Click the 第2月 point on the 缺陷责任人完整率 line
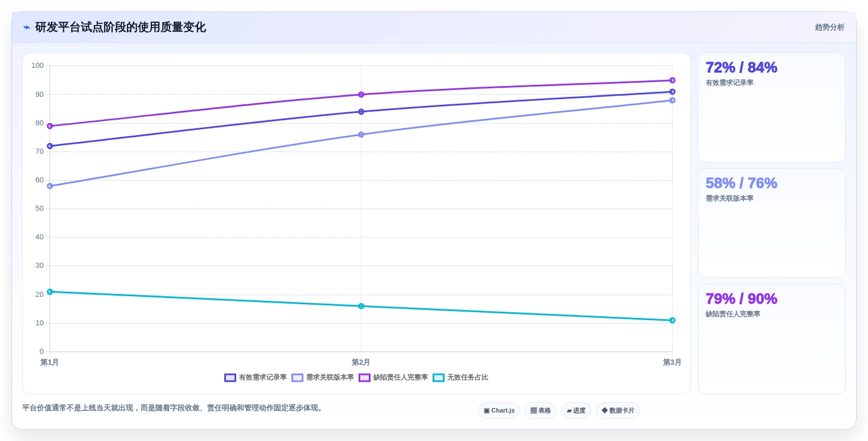Screen dimensions: 868x441 [361, 95]
